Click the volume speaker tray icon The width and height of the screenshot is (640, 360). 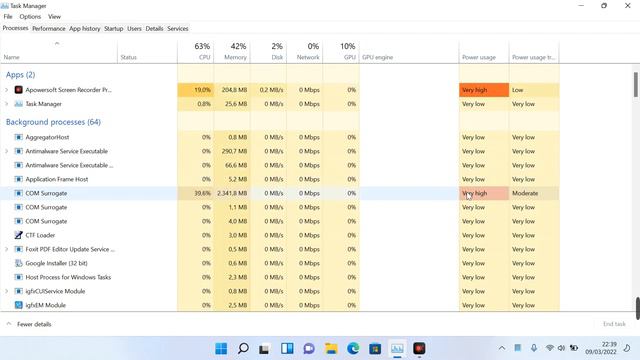(x=561, y=348)
